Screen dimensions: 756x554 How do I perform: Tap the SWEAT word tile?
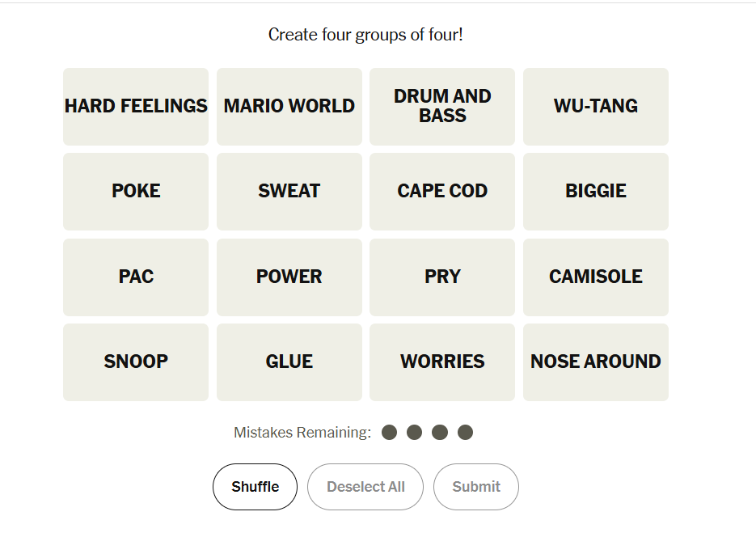coord(289,192)
